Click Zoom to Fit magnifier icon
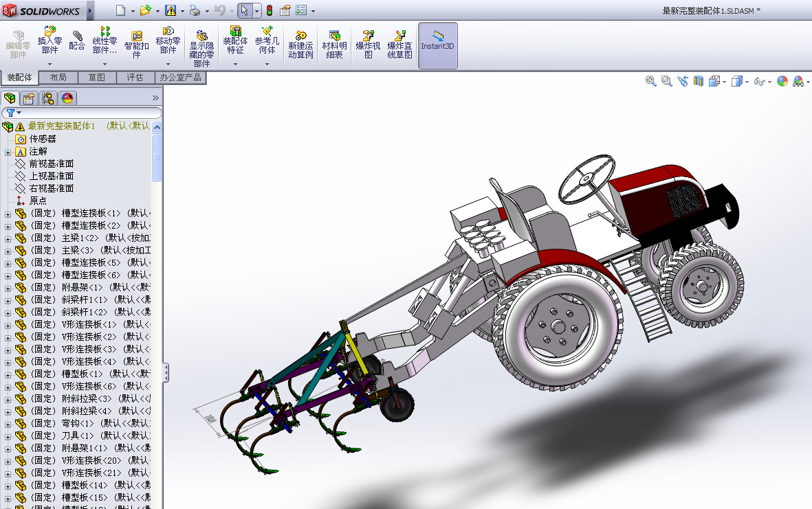Screen dimensions: 812x509 pos(651,81)
